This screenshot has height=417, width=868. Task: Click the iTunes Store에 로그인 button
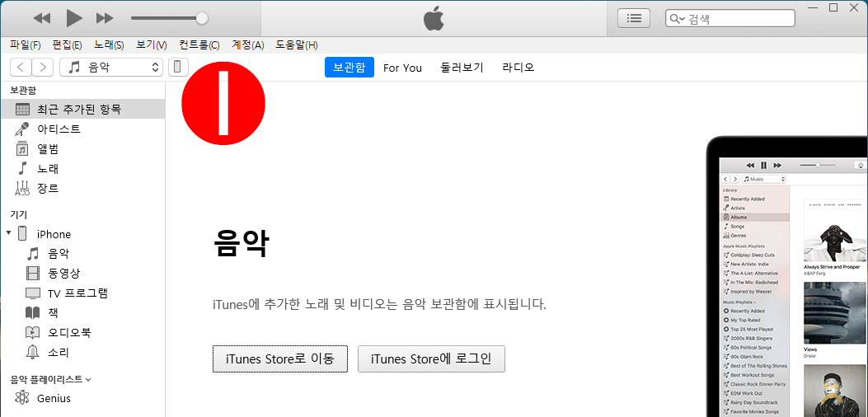click(431, 358)
